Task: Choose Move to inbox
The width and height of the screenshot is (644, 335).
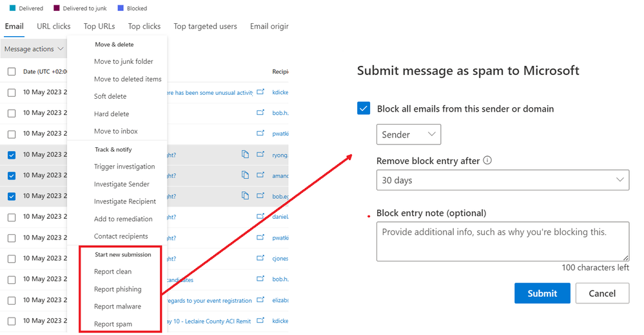Action: (x=116, y=131)
